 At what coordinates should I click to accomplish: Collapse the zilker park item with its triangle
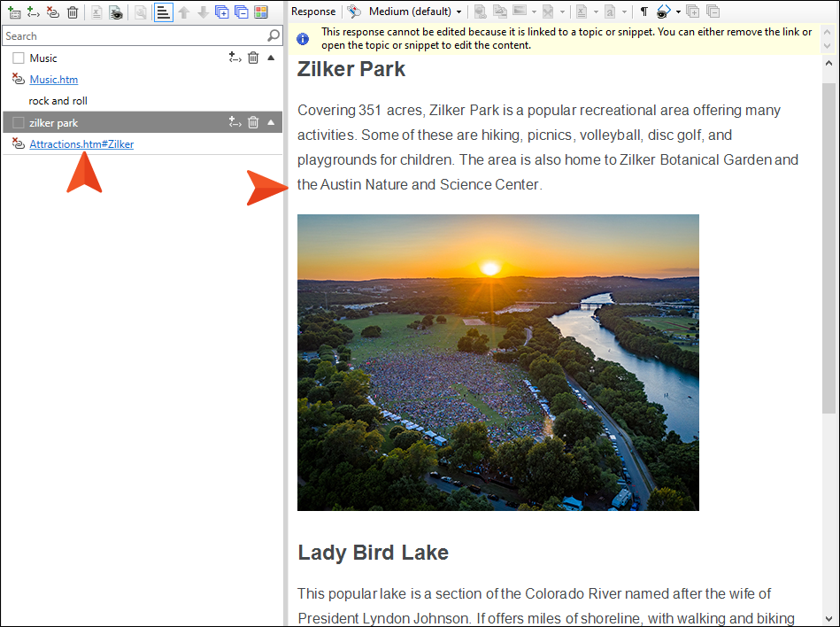[271, 122]
